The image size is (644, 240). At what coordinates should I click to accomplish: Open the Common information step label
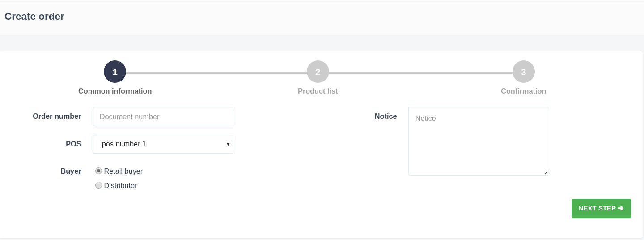(115, 91)
